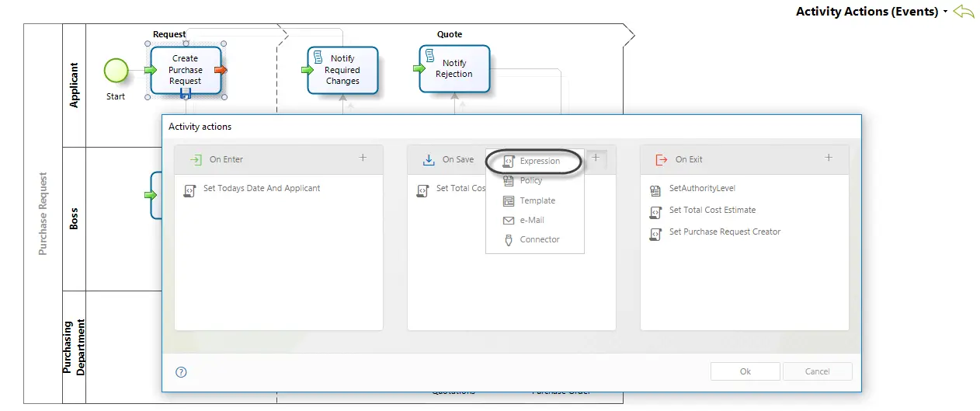Confirm with the Ok button
This screenshot has height=411, width=980.
pos(745,371)
